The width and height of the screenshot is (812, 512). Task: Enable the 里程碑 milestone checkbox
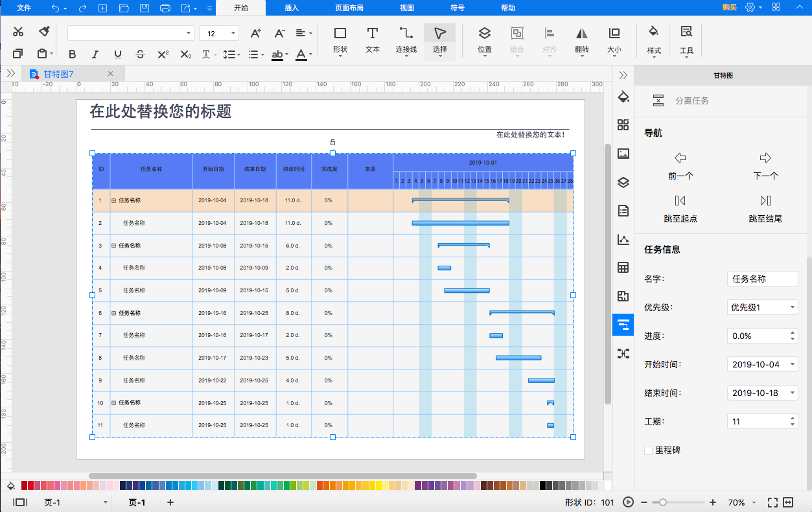[649, 450]
